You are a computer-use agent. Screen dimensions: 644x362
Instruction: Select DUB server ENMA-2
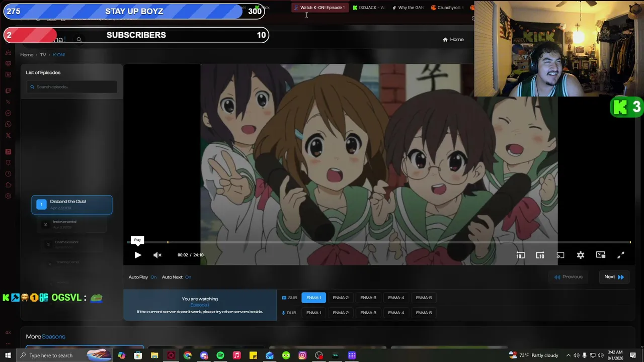click(341, 313)
